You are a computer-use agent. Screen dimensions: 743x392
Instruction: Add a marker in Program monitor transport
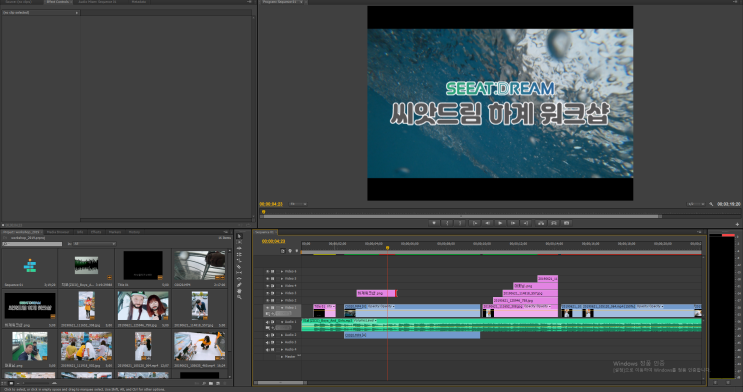[x=434, y=223]
